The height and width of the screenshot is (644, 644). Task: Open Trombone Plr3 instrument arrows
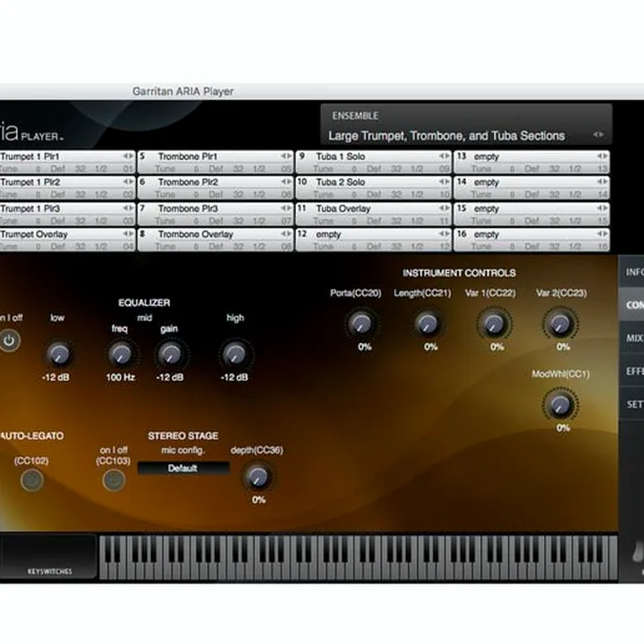click(x=286, y=208)
